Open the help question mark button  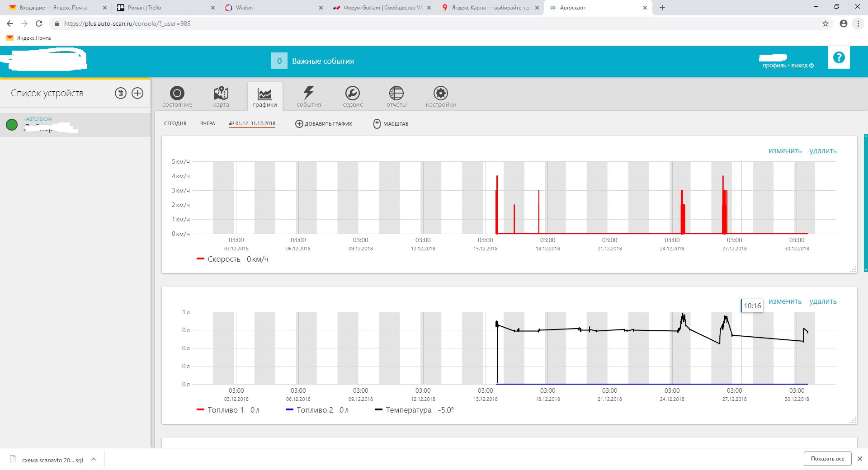coord(839,57)
